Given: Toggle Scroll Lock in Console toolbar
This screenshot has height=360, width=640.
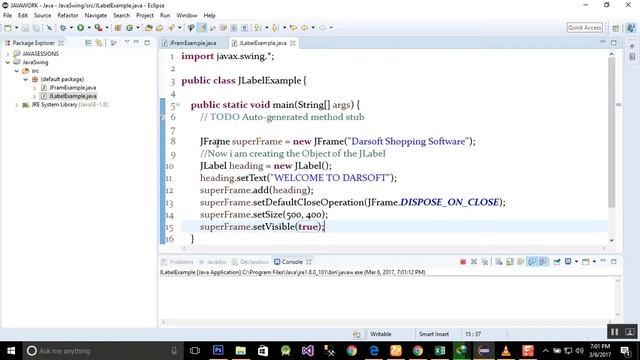Looking at the screenshot, I should point(510,262).
